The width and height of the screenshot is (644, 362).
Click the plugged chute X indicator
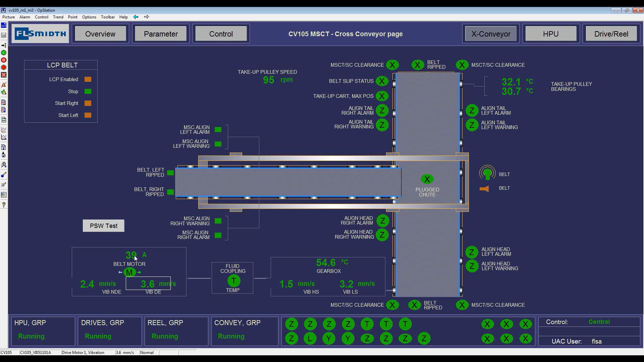(427, 179)
